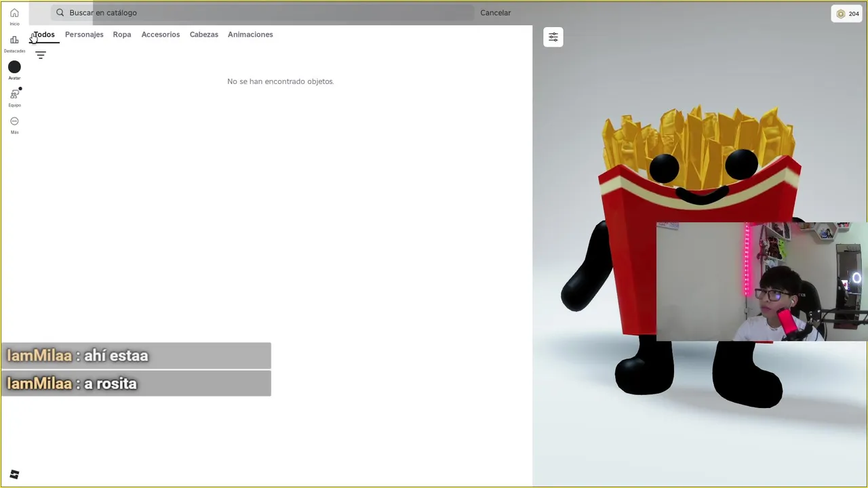The height and width of the screenshot is (488, 868).
Task: Open the Equipo party icon
Action: pyautogui.click(x=14, y=94)
